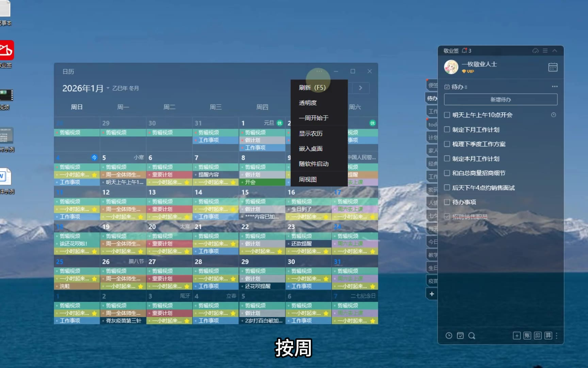Click the plus tab to add a category
This screenshot has height=368, width=588.
pyautogui.click(x=431, y=294)
